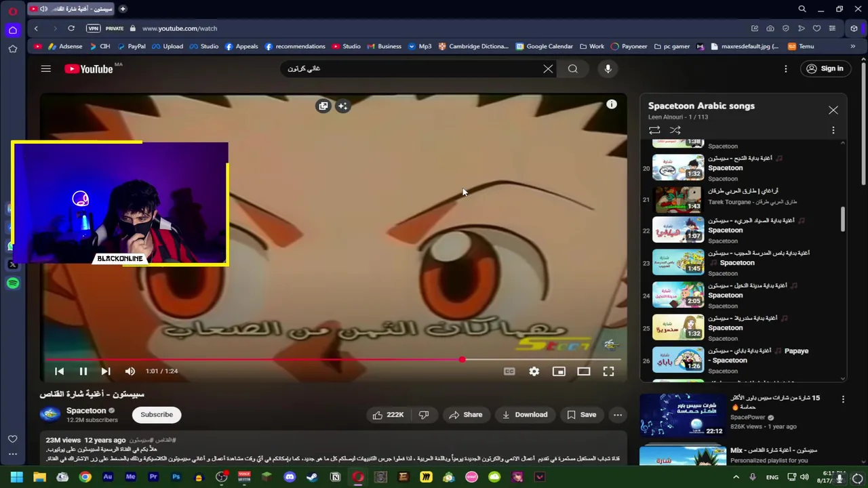The width and height of the screenshot is (868, 488).
Task: Open the YouTube guide hamburger menu
Action: 45,68
